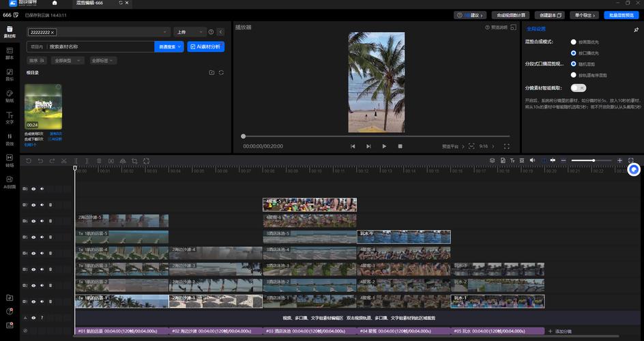Hide the bottom video track with its eye icon

point(33,301)
